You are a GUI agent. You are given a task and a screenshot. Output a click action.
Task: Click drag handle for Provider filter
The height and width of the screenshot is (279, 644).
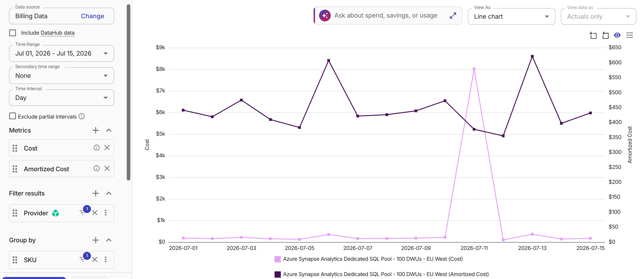click(15, 213)
